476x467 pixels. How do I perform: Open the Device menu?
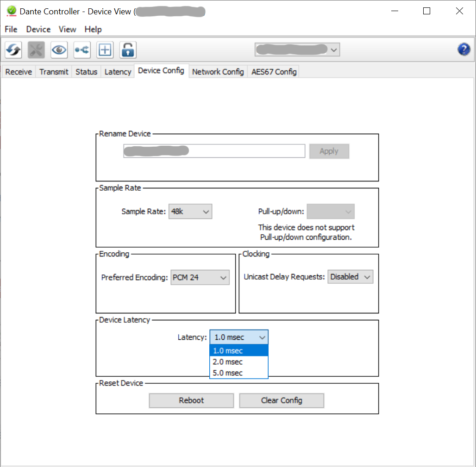tap(38, 30)
